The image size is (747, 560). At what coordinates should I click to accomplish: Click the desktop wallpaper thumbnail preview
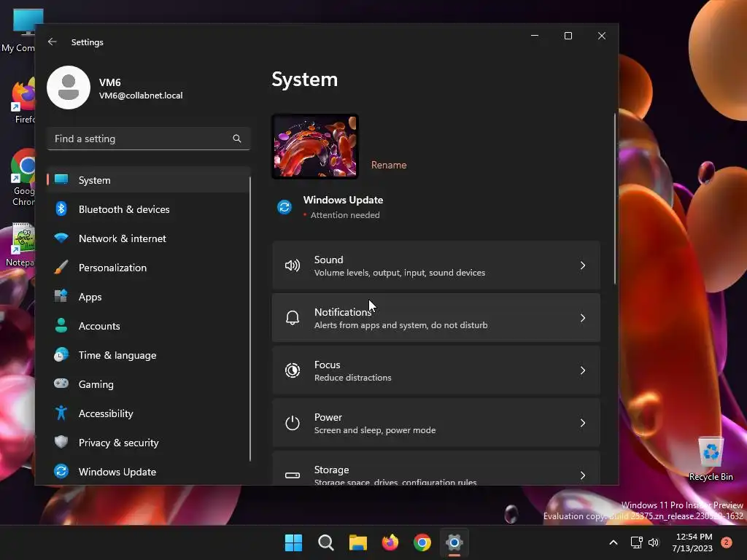(315, 146)
